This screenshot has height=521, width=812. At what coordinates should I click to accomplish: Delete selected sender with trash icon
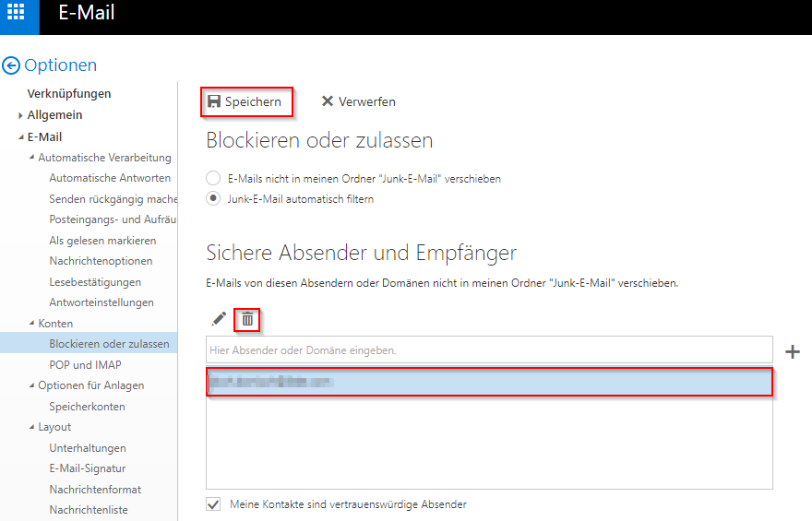pos(247,319)
